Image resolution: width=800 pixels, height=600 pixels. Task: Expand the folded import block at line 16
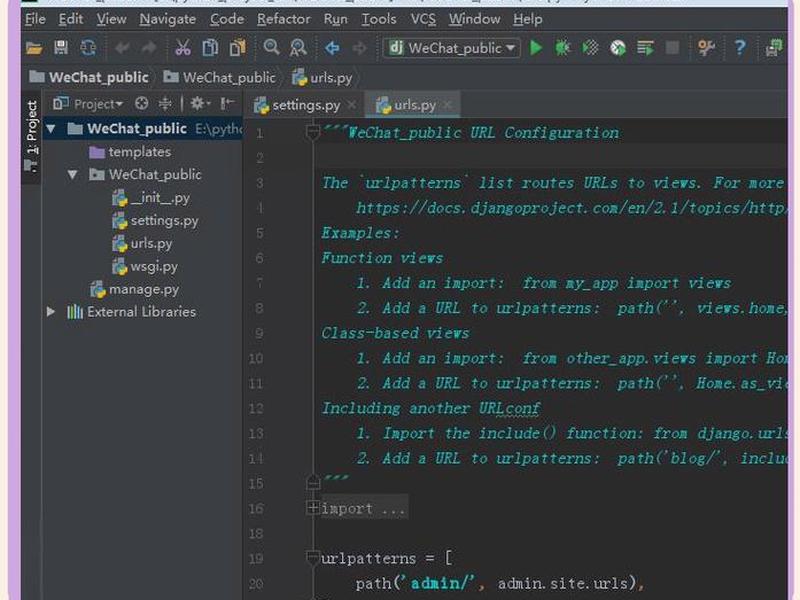tap(313, 507)
